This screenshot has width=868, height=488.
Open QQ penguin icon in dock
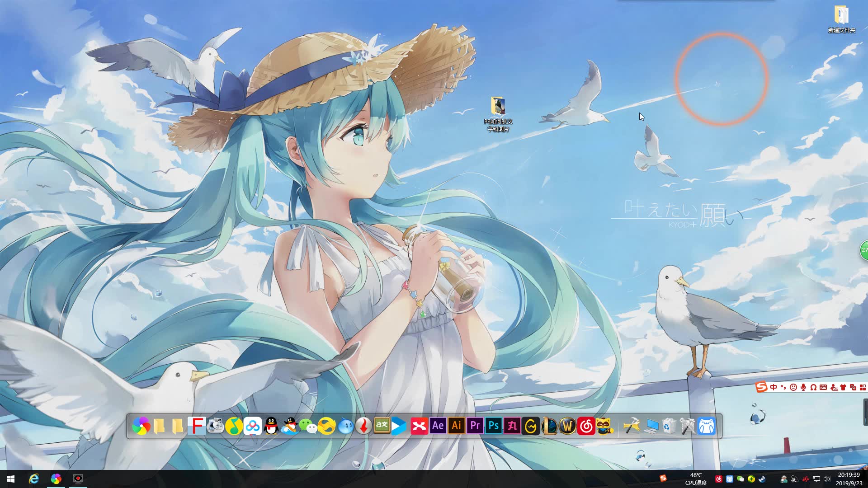[x=271, y=426]
